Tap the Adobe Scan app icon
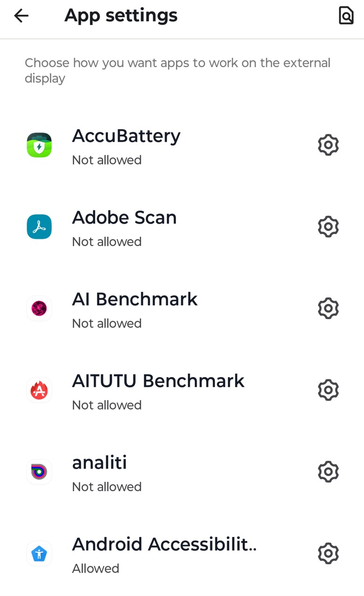Image resolution: width=364 pixels, height=596 pixels. pos(39,227)
